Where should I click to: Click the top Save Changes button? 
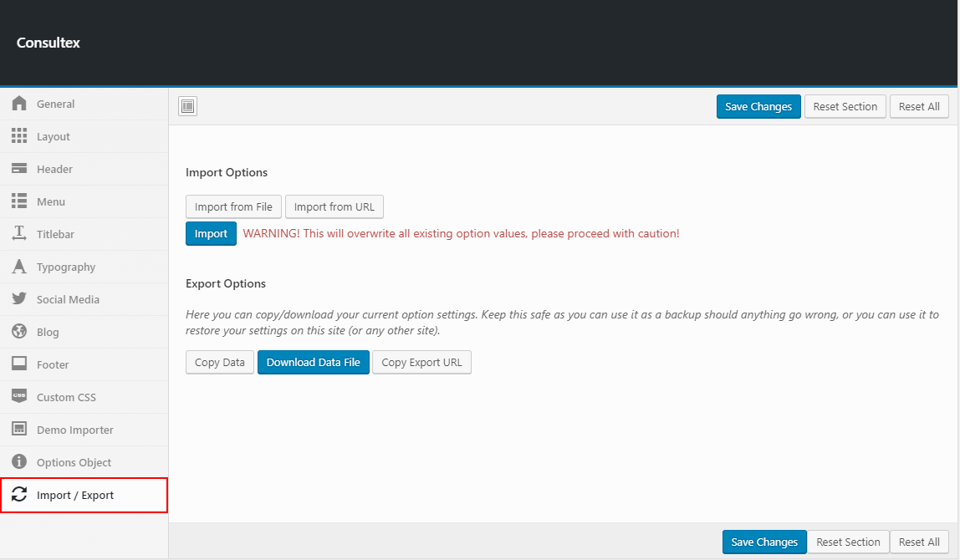(x=758, y=106)
